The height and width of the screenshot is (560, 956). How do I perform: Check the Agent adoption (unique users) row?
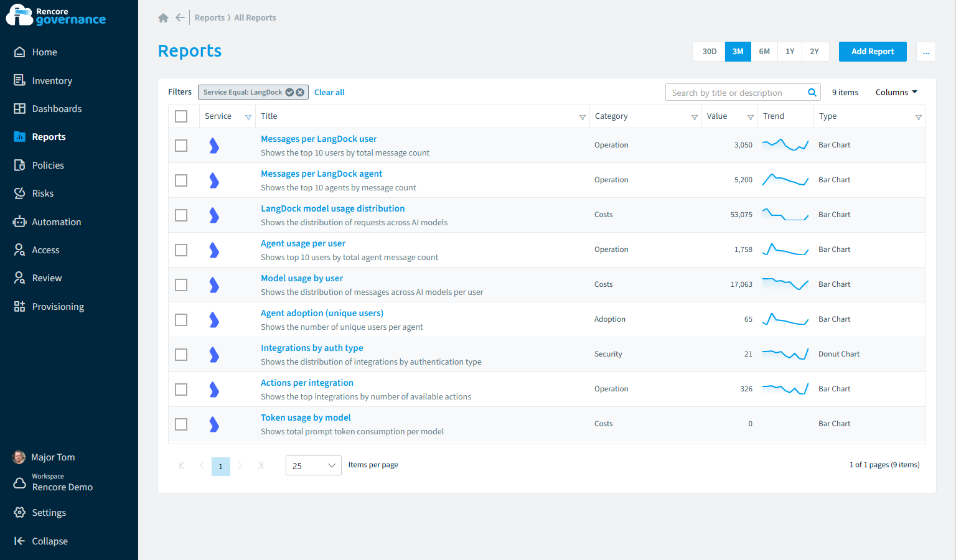pyautogui.click(x=181, y=320)
